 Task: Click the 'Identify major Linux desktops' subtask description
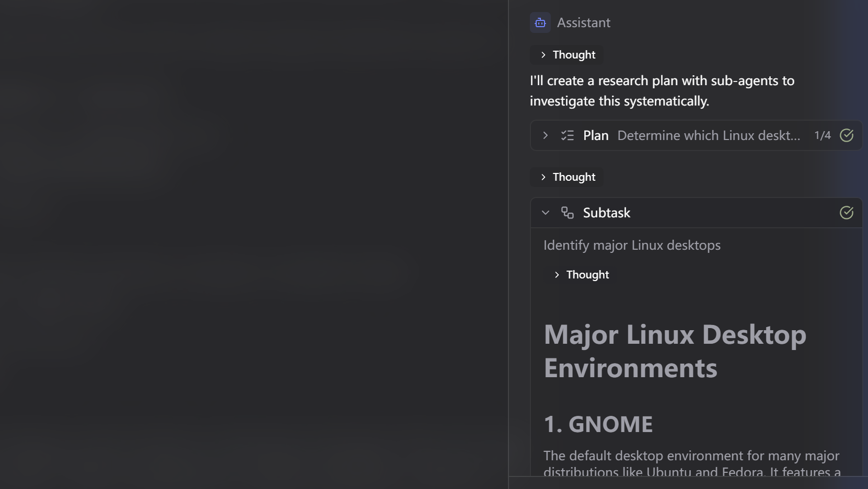click(632, 245)
